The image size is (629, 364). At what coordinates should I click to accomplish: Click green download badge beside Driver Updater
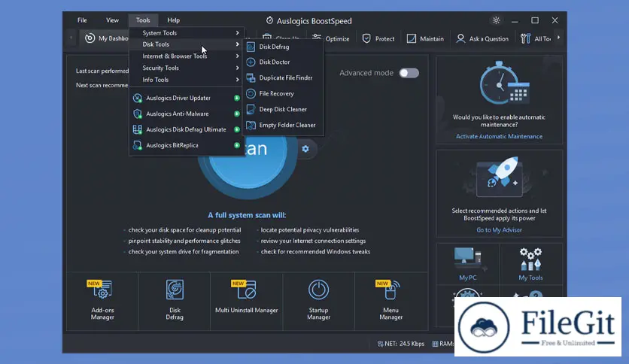237,98
